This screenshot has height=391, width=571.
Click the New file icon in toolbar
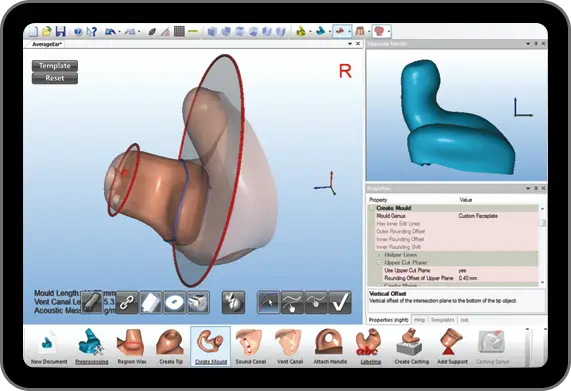(34, 31)
